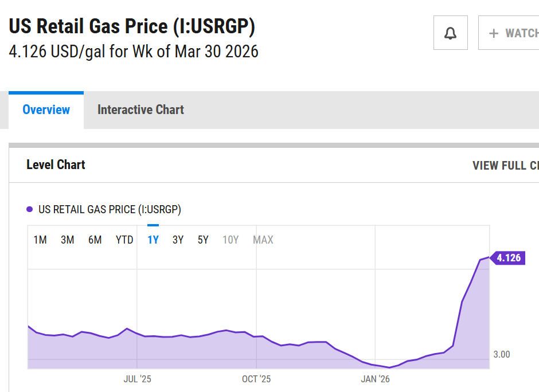Click the JUL '25 axis label
Screen dimensions: 539x392
[x=138, y=379]
